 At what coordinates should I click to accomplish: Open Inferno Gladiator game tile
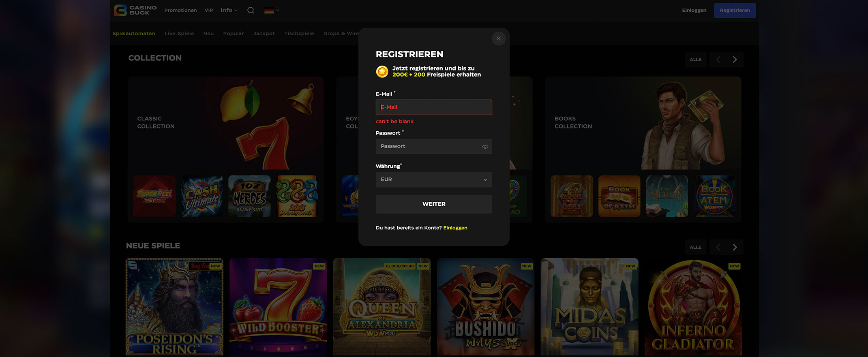[x=693, y=307]
